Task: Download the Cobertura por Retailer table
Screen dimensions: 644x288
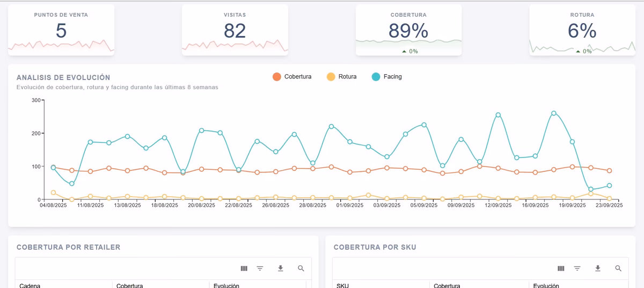Action: click(x=280, y=268)
